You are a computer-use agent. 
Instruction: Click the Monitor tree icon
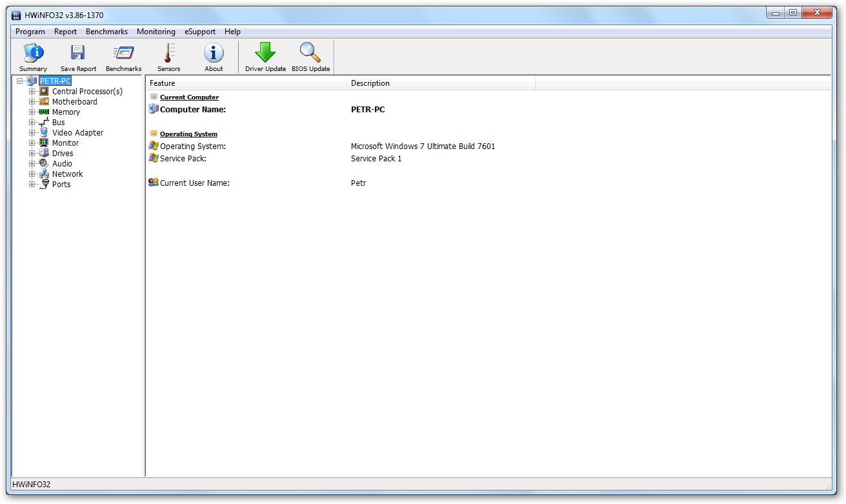(x=44, y=143)
